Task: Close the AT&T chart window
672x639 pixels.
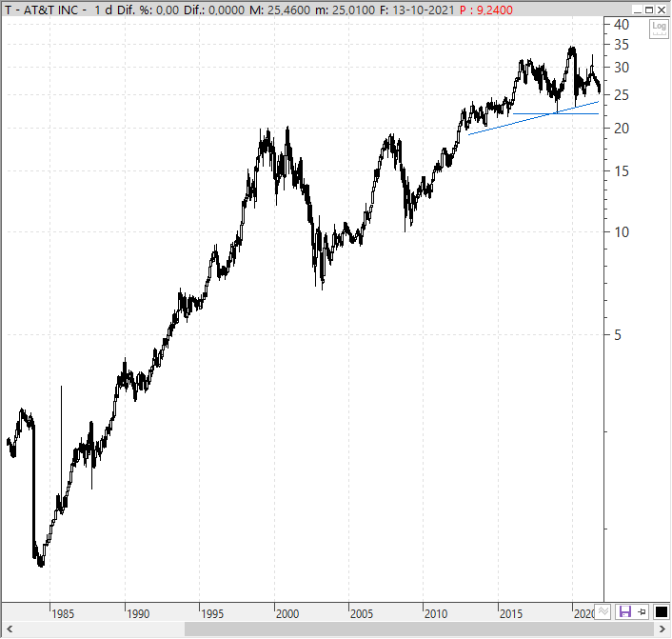Action: coord(662,10)
